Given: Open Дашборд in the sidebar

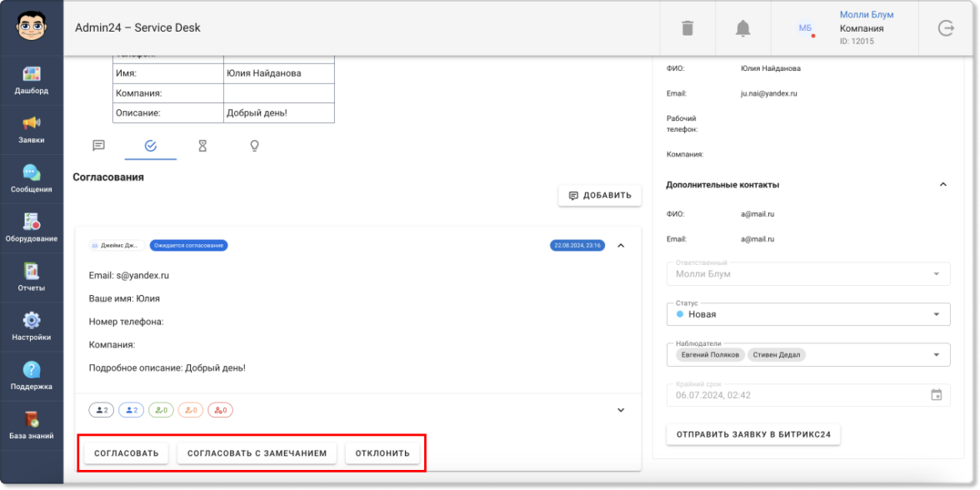Looking at the screenshot, I should click(x=32, y=81).
